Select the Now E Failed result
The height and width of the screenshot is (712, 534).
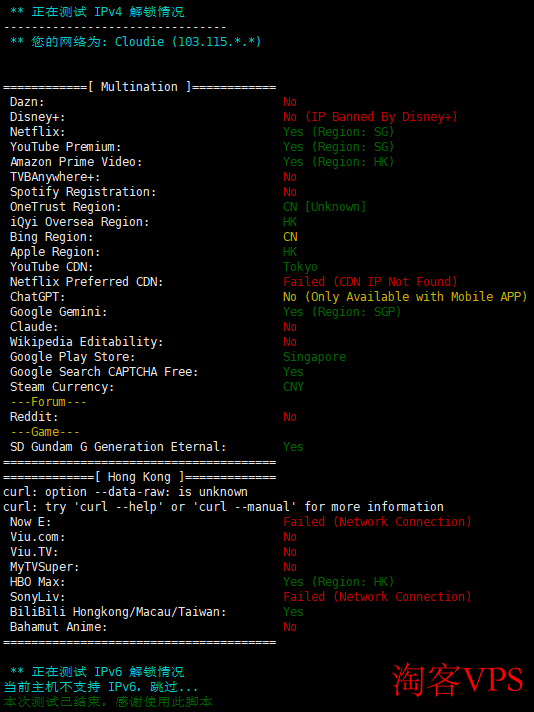point(377,522)
